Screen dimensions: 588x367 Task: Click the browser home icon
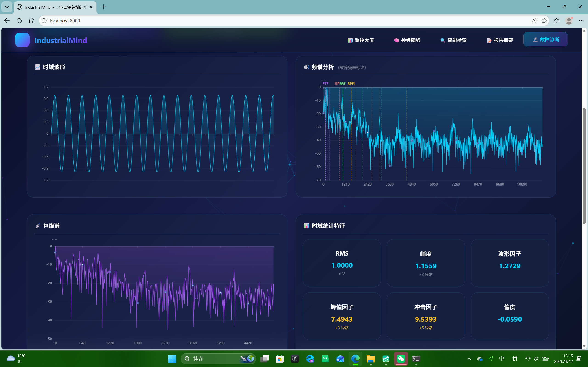(x=32, y=21)
